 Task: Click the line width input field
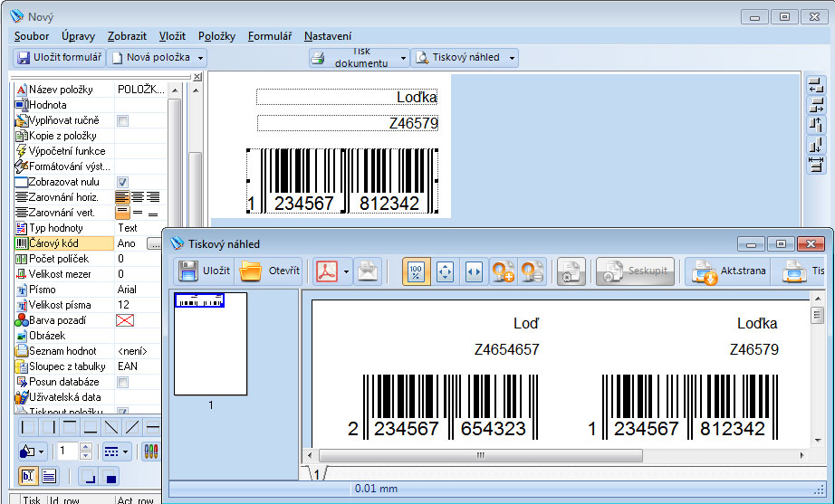pos(68,452)
